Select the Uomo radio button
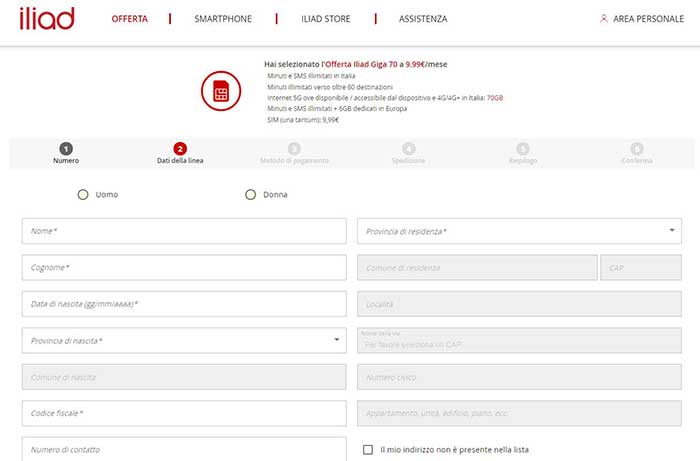The image size is (700, 461). point(83,195)
